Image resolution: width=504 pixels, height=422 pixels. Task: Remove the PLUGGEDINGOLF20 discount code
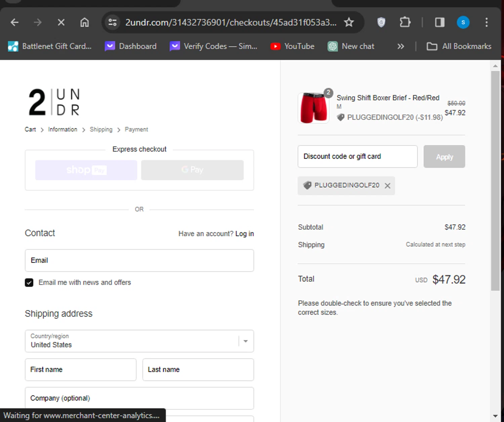point(387,186)
